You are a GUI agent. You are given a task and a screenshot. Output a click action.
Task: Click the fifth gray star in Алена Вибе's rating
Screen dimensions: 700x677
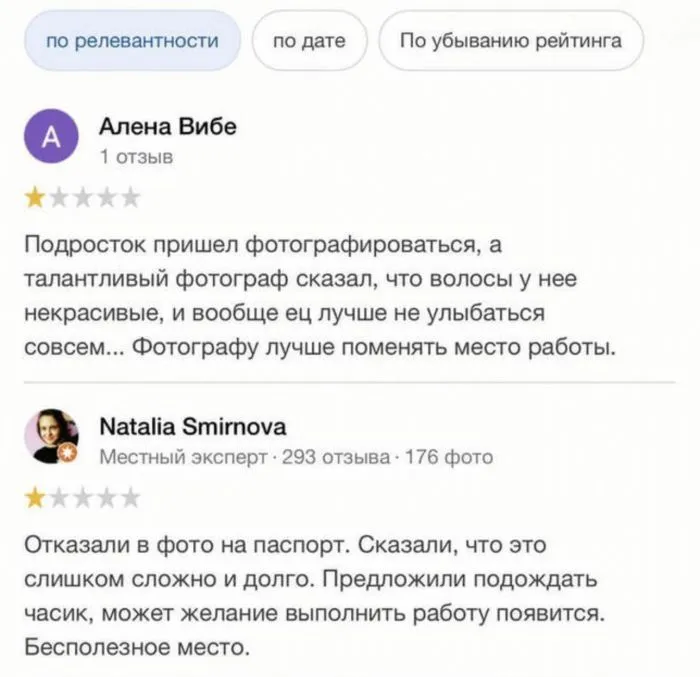131,197
